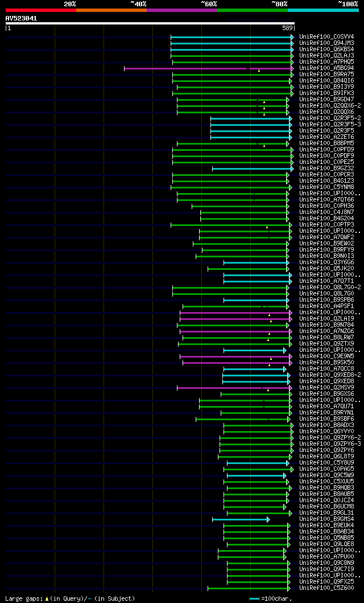
Task: Click the yellow gap marker in the C9E9N5 row
Action: pyautogui.click(x=271, y=359)
